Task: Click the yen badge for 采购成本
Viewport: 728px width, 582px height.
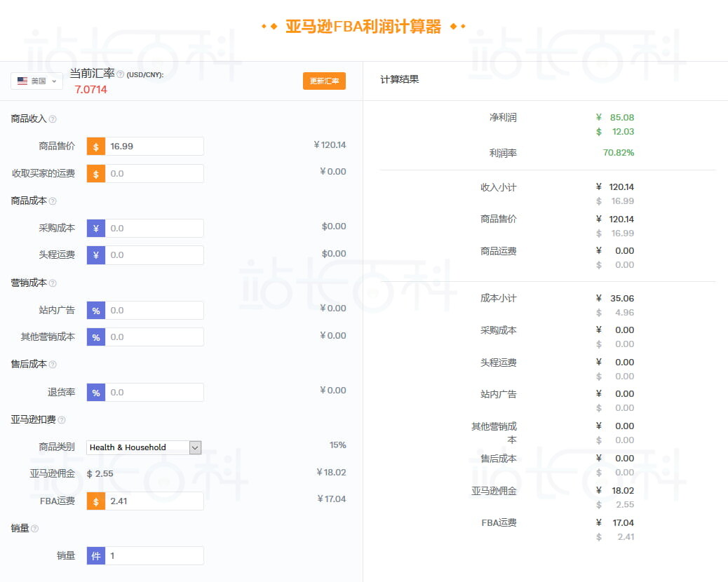Action: 96,229
